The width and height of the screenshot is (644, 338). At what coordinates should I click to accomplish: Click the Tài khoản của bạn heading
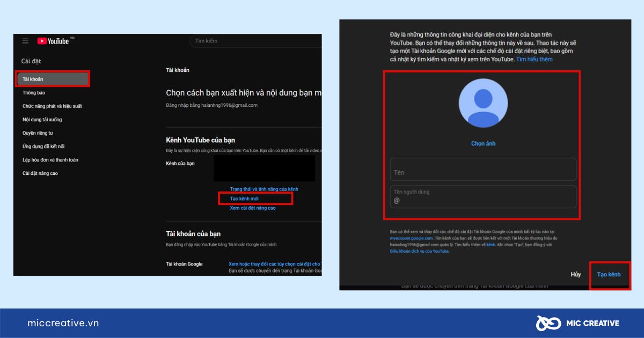coord(193,234)
